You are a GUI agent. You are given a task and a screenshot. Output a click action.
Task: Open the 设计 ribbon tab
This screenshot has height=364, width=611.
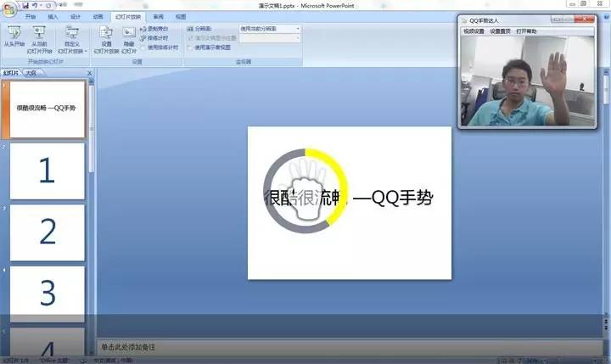click(76, 17)
